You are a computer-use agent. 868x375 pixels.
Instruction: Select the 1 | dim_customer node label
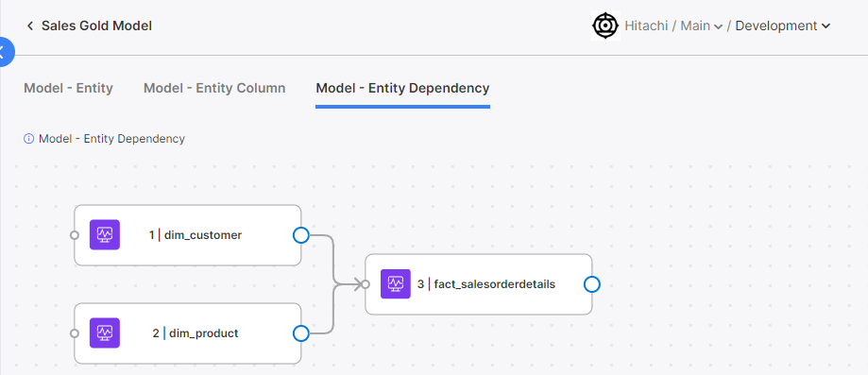pyautogui.click(x=196, y=235)
